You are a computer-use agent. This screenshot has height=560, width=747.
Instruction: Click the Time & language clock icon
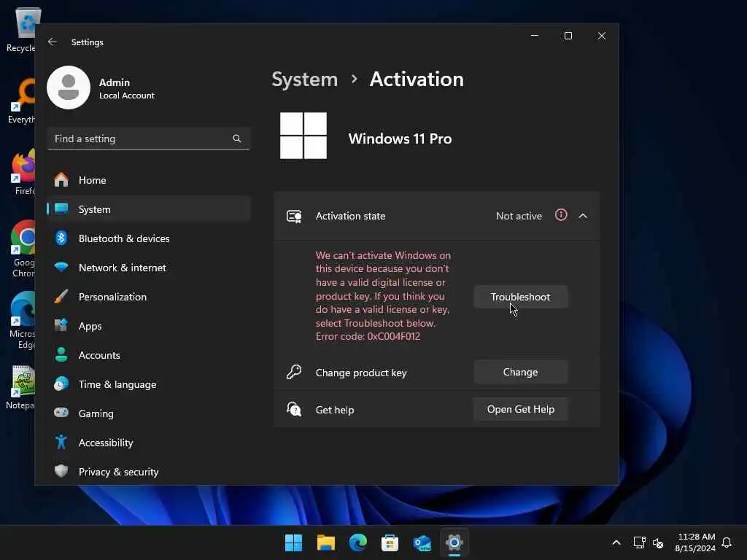(61, 384)
